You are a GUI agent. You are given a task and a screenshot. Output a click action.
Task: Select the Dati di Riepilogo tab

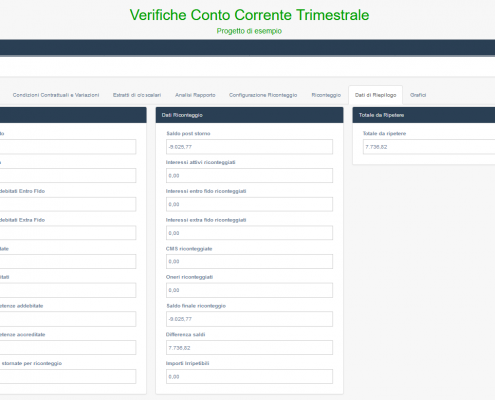(x=376, y=95)
